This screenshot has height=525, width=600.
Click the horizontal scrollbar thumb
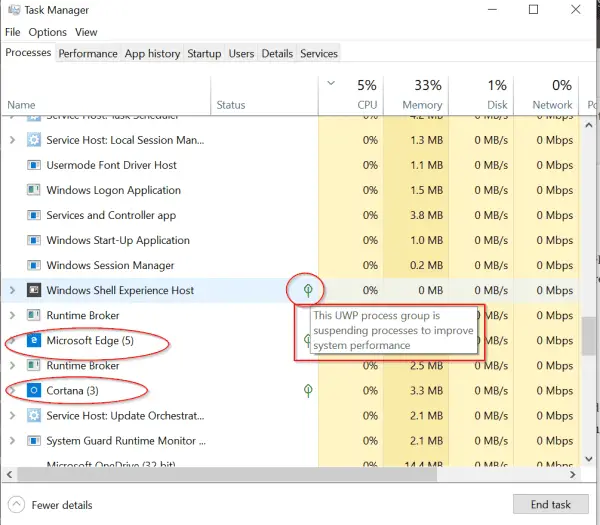227,475
